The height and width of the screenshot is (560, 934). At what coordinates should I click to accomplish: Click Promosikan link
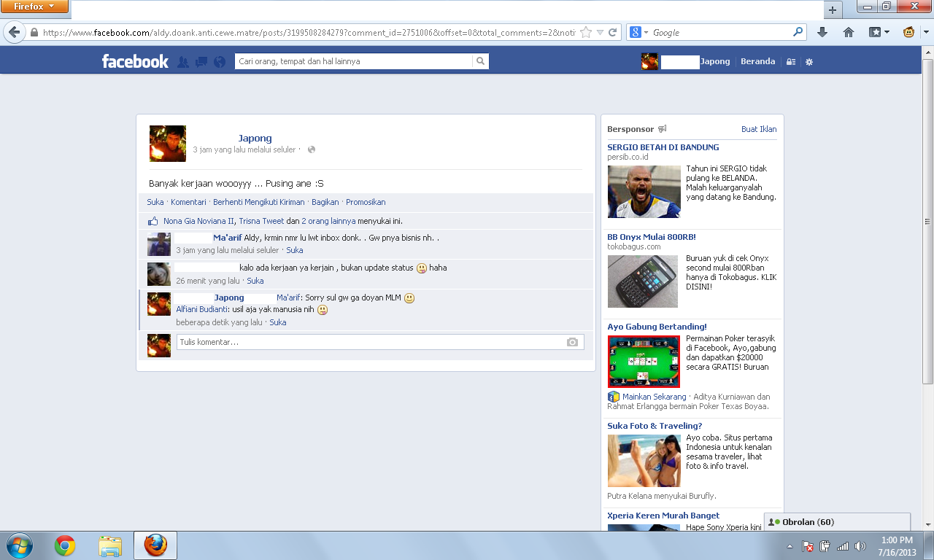[366, 202]
